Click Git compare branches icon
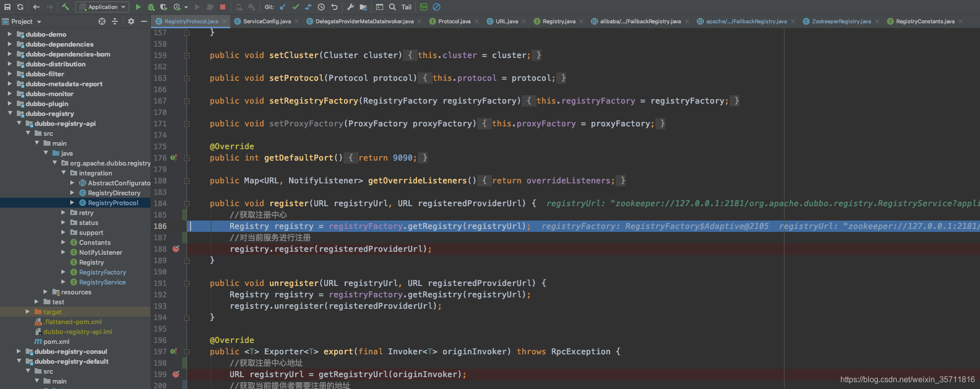 click(x=308, y=7)
